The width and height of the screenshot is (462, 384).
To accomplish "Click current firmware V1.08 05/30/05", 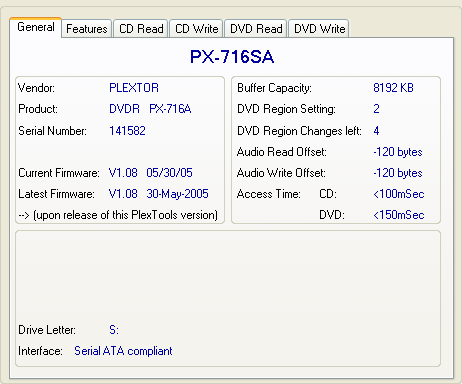I will point(151,173).
